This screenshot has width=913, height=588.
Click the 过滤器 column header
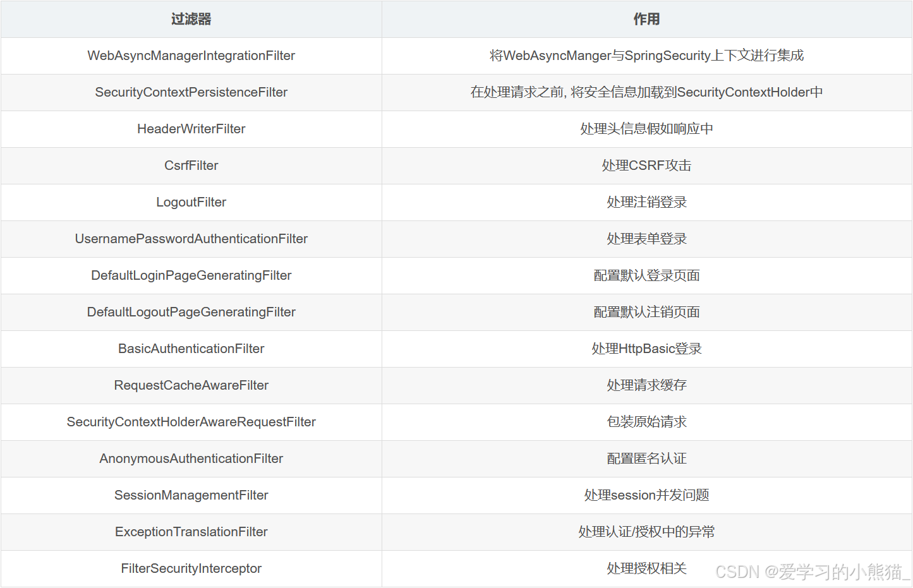191,19
